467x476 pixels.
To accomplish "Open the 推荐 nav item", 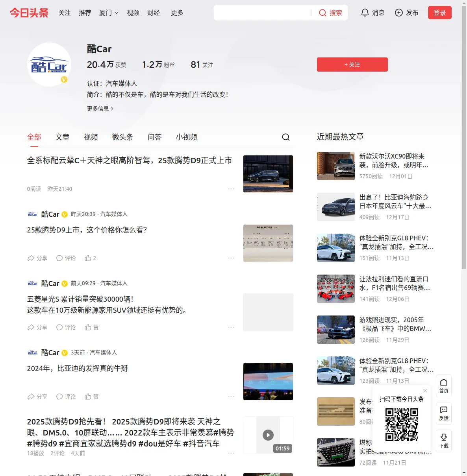I will coord(85,13).
